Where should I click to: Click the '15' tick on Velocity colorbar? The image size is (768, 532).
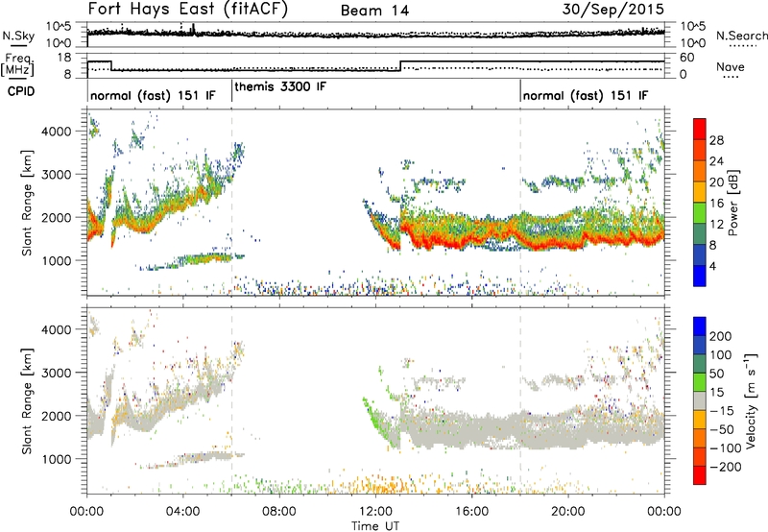click(x=716, y=392)
